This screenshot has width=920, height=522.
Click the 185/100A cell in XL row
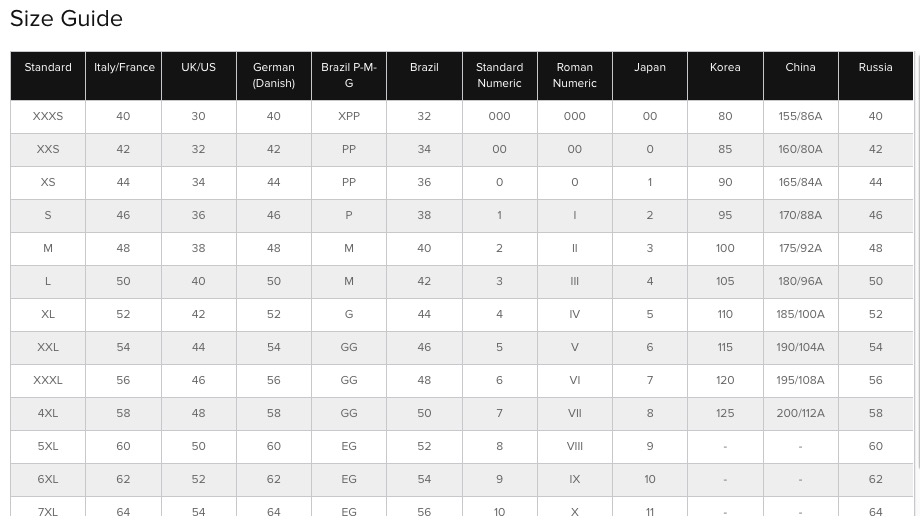click(x=801, y=314)
